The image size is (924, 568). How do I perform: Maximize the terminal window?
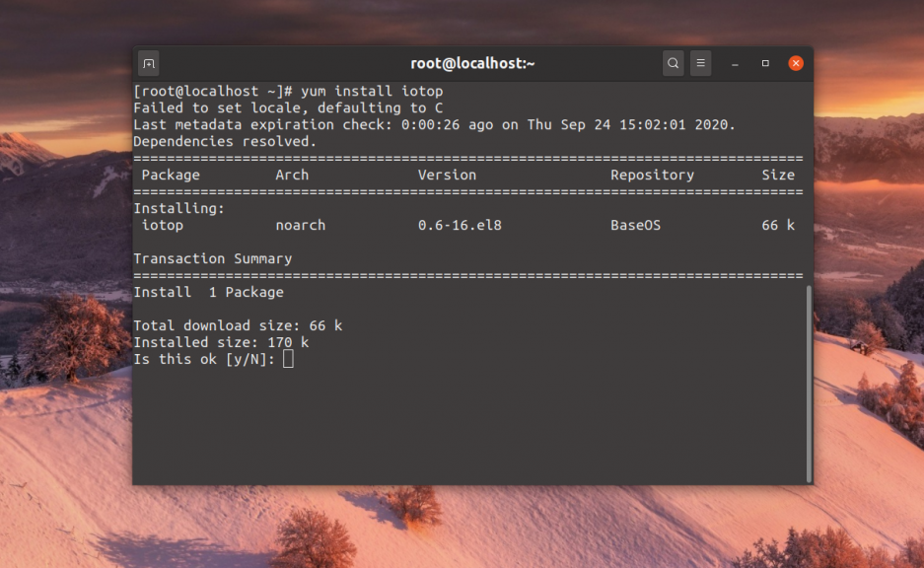pos(765,63)
